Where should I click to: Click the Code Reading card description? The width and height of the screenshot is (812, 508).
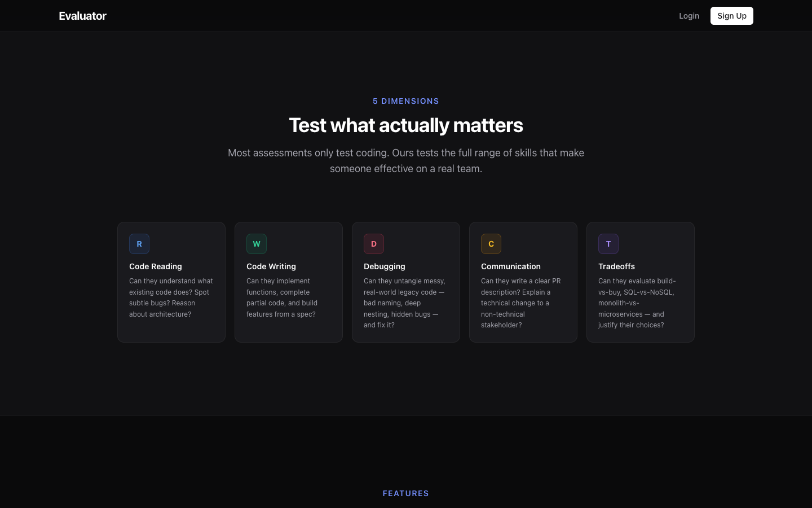coord(171,297)
